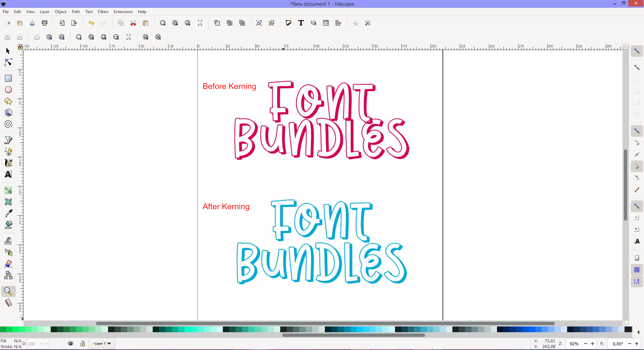Select the Star and polygon tool
The height and width of the screenshot is (350, 644).
[x=8, y=101]
